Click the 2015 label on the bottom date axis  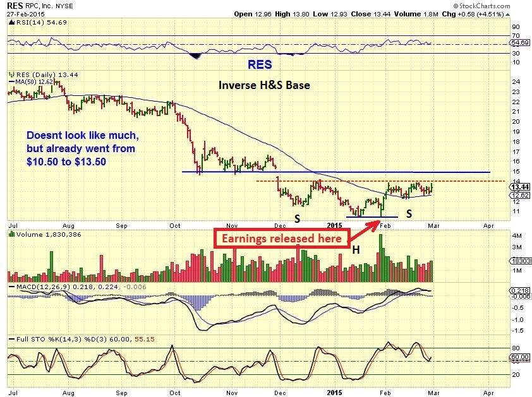tap(334, 393)
